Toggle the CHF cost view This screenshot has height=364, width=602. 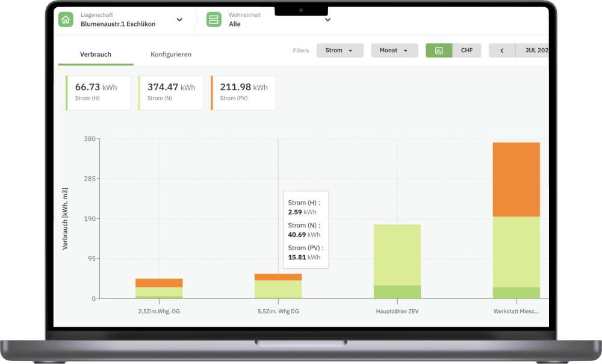pyautogui.click(x=467, y=51)
